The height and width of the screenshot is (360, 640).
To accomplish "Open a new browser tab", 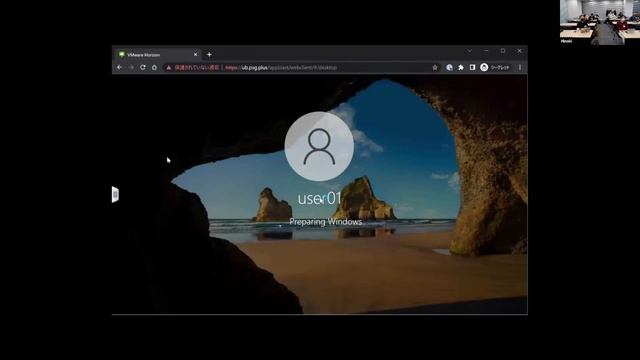I will (209, 54).
